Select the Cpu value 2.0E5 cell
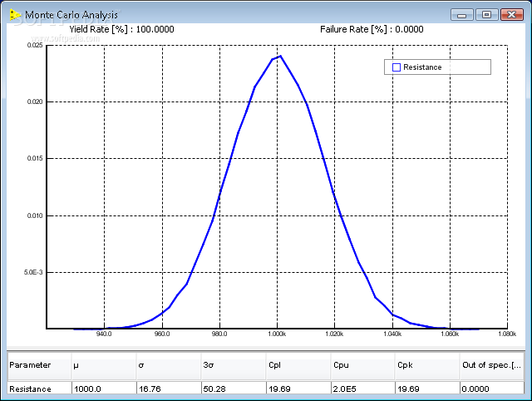 pyautogui.click(x=363, y=389)
